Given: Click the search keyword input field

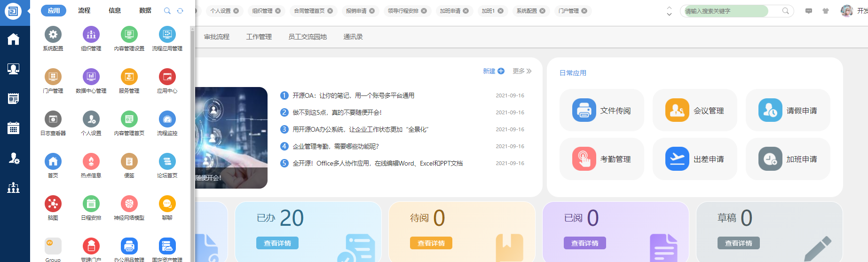Looking at the screenshot, I should click(726, 11).
